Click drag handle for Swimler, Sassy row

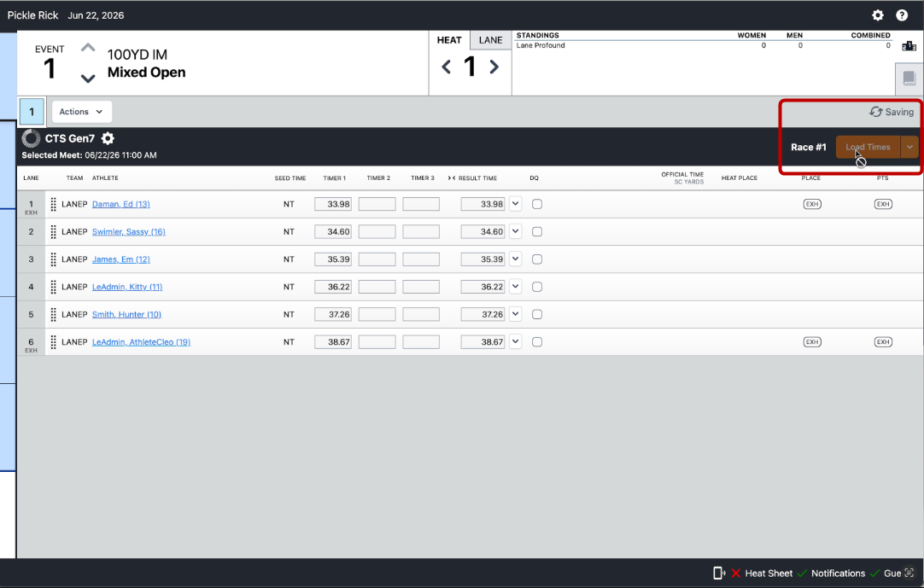(x=53, y=232)
